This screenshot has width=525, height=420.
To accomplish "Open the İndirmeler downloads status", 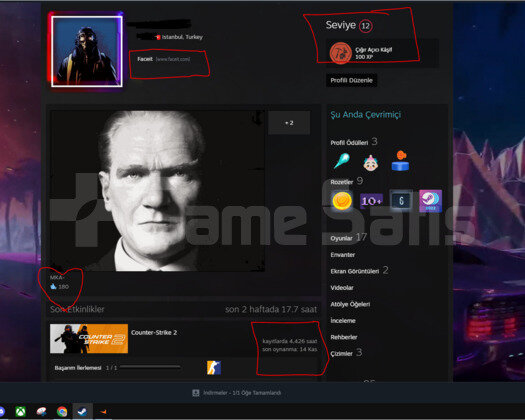I will click(242, 393).
